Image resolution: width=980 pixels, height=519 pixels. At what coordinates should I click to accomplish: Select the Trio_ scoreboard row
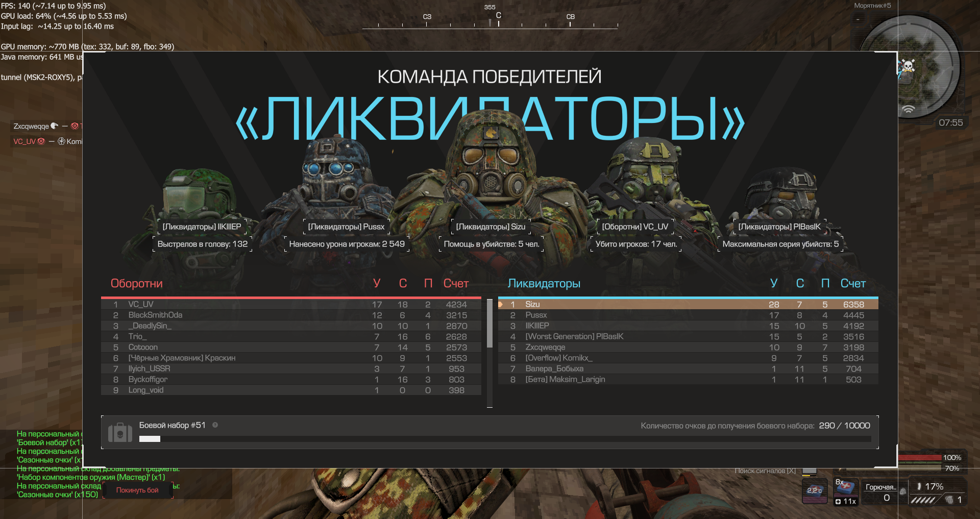point(291,337)
